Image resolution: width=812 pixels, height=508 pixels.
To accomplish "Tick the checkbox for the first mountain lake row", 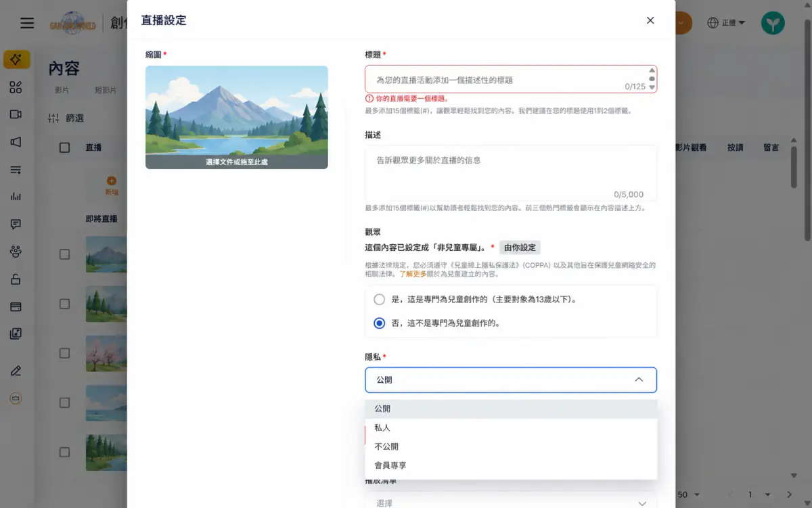I will 65,254.
